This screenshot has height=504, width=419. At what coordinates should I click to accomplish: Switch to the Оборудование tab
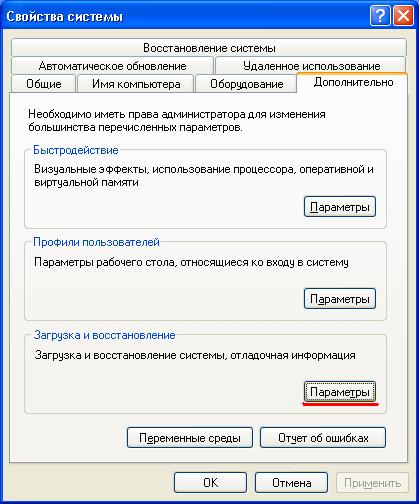pyautogui.click(x=246, y=84)
